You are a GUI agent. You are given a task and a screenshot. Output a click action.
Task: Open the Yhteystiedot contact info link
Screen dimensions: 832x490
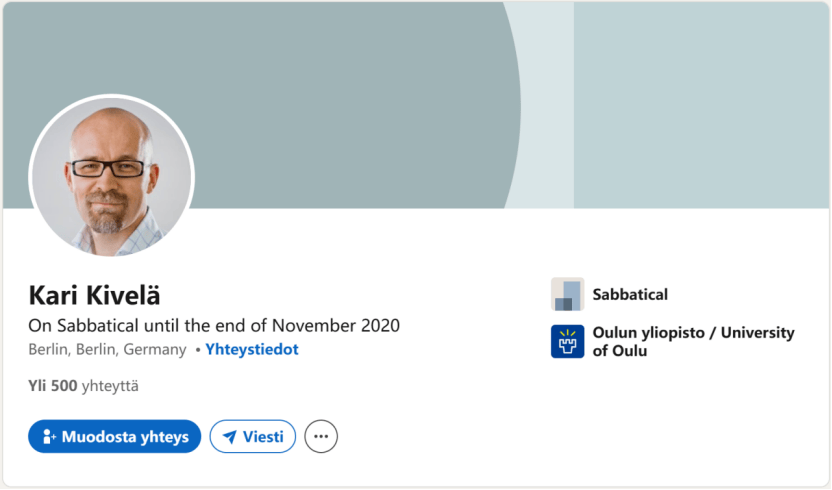point(252,349)
